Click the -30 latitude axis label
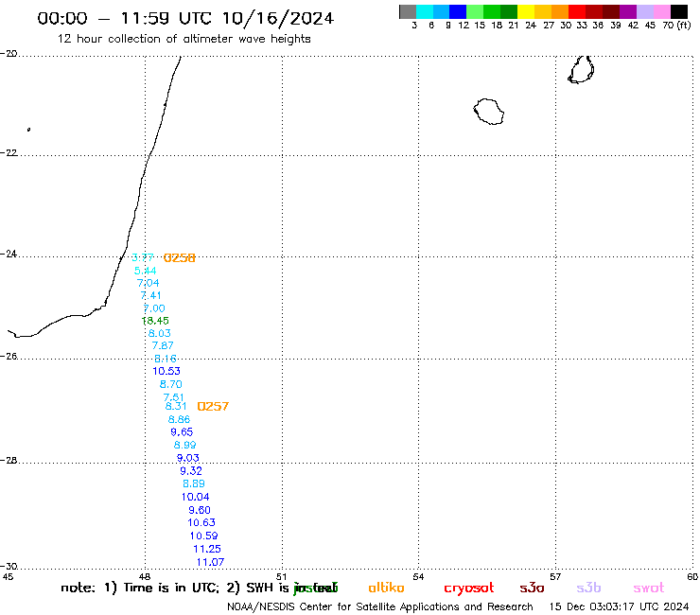The height and width of the screenshot is (615, 700). point(9,566)
